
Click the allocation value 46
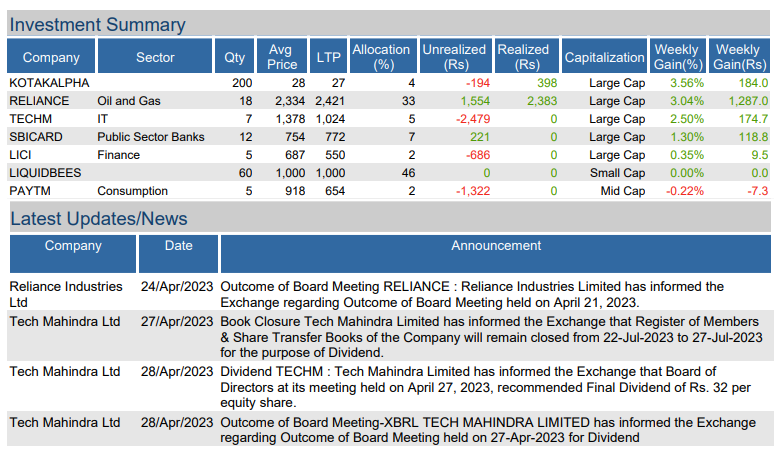tap(408, 173)
